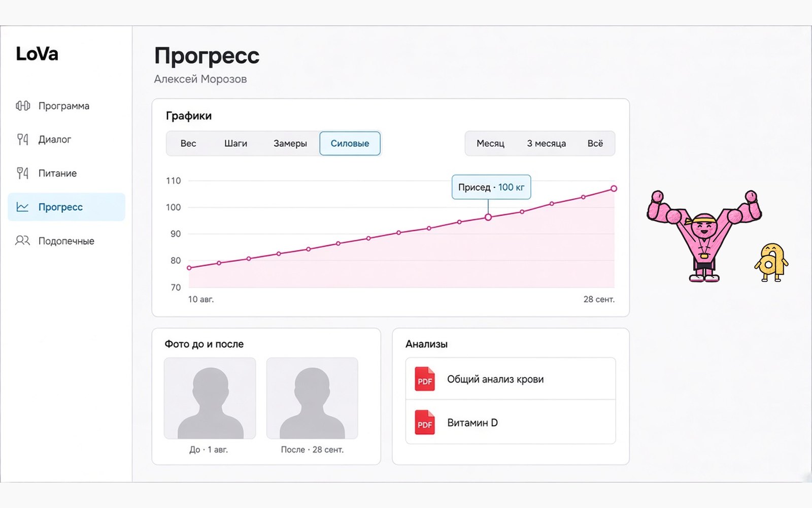This screenshot has width=812, height=508.
Task: Click the 110 axis label
Action: (174, 181)
